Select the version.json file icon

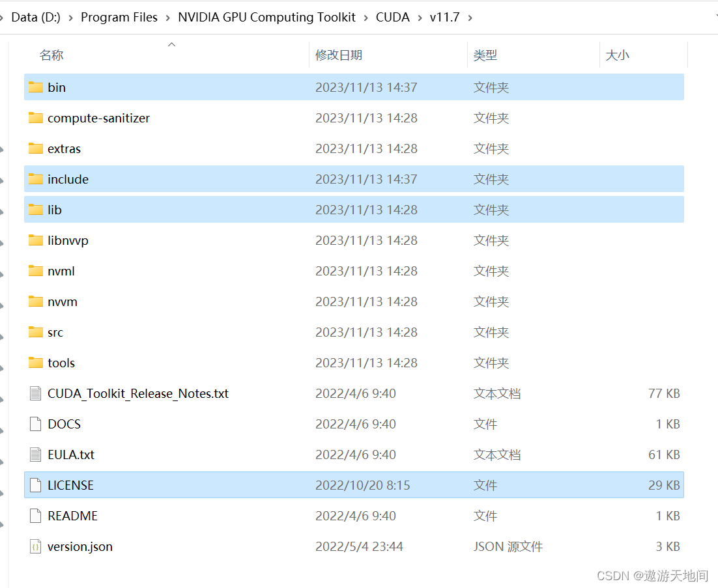[36, 546]
